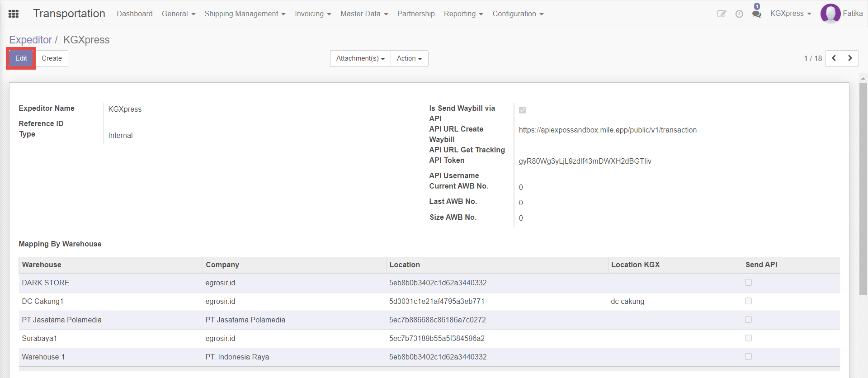868x378 pixels.
Task: Click the vertical scrollbar thumb
Action: (x=863, y=189)
